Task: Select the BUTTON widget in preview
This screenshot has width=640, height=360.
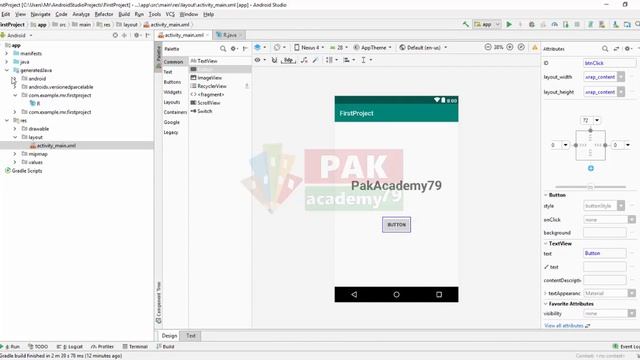Action: click(x=396, y=225)
